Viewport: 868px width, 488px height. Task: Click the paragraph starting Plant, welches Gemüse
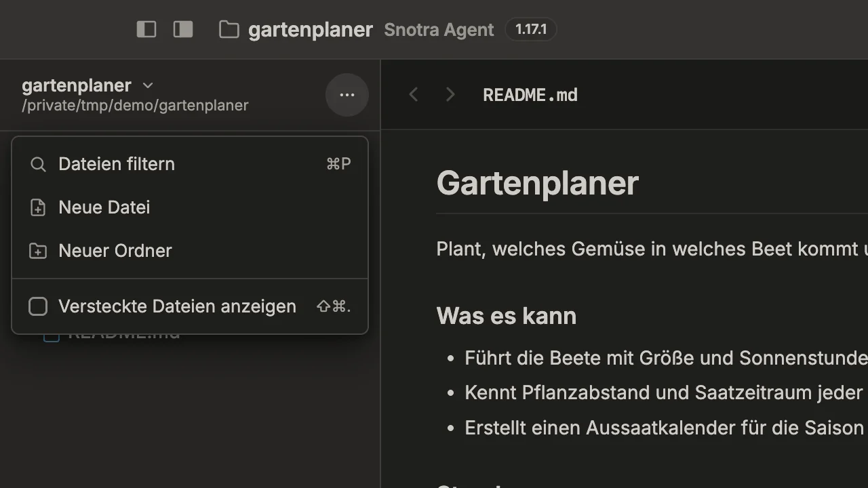tap(652, 249)
